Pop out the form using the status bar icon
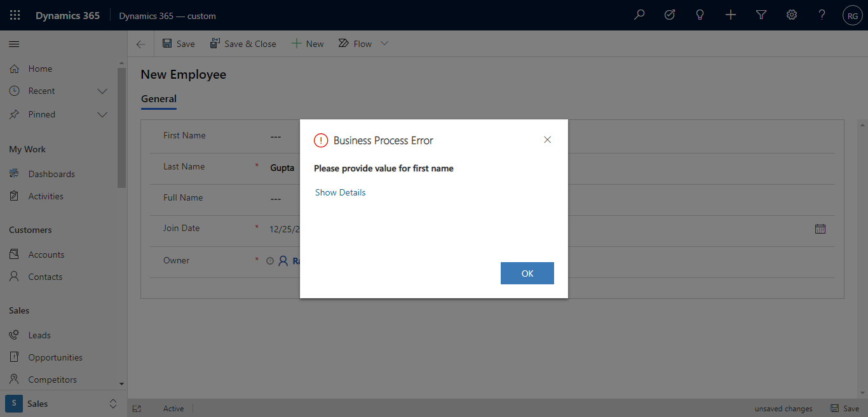 (x=137, y=408)
